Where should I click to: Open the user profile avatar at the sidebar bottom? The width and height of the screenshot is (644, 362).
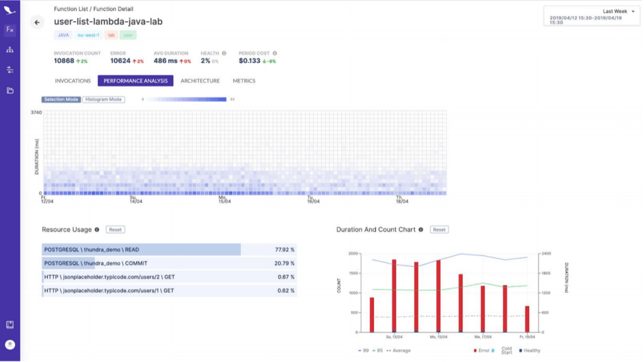(9, 344)
